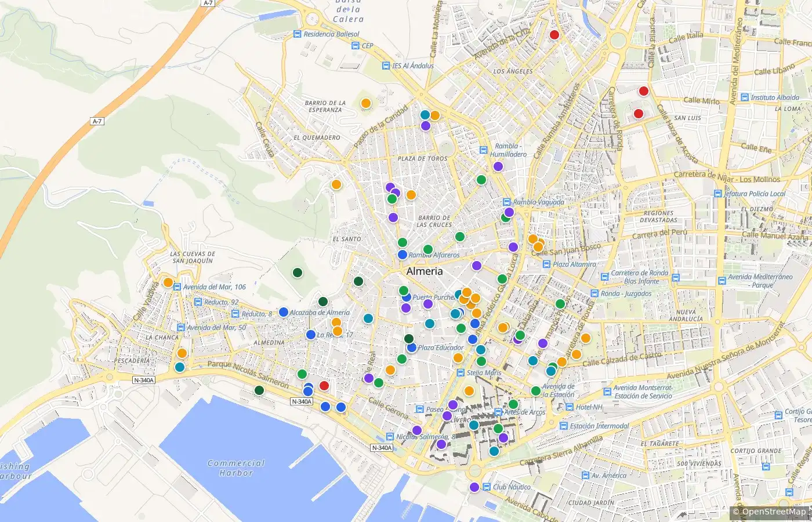
Task: Click the LAS CUEVAS DE SAN JOAQUÍN label
Action: coord(193,258)
